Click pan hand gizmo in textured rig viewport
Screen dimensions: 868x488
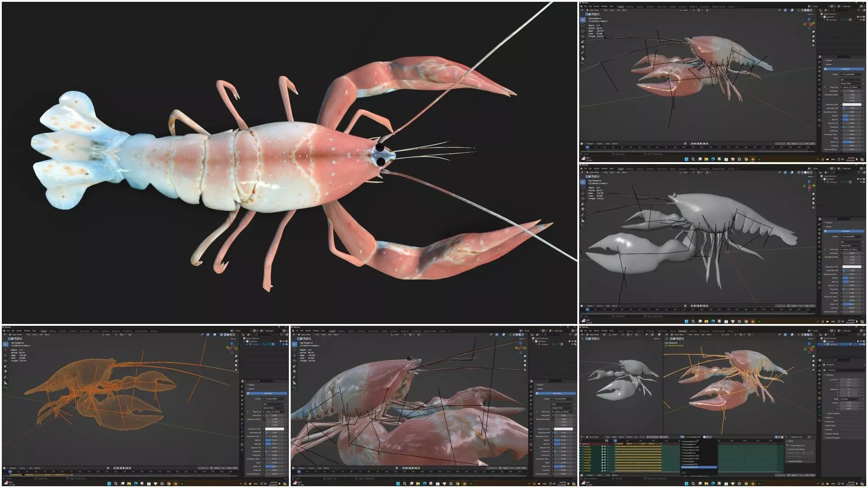click(x=813, y=36)
